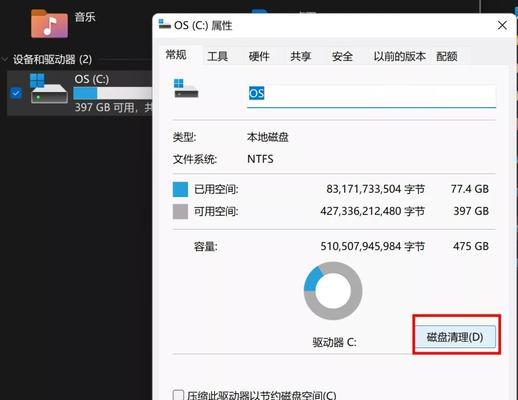Enable compress this drive checkbox
Image resolution: width=518 pixels, height=400 pixels.
[178, 395]
